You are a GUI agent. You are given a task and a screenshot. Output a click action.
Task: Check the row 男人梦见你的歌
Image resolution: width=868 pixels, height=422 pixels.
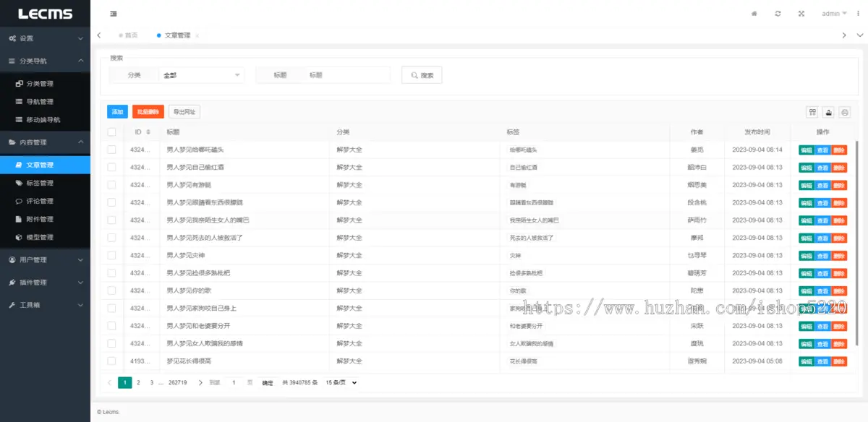pyautogui.click(x=111, y=290)
